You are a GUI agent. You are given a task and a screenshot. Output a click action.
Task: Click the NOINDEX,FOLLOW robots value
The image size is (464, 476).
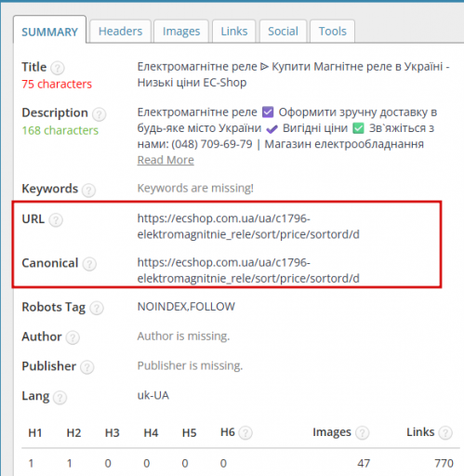click(186, 307)
